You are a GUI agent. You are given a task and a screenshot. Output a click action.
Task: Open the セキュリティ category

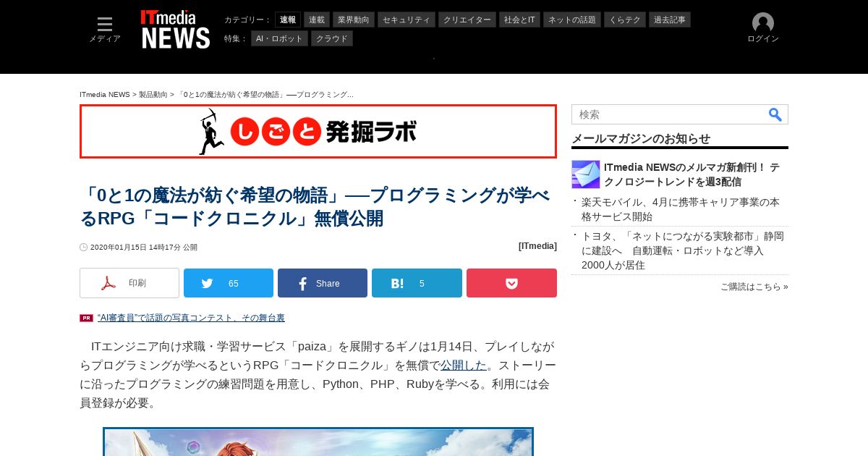[407, 20]
